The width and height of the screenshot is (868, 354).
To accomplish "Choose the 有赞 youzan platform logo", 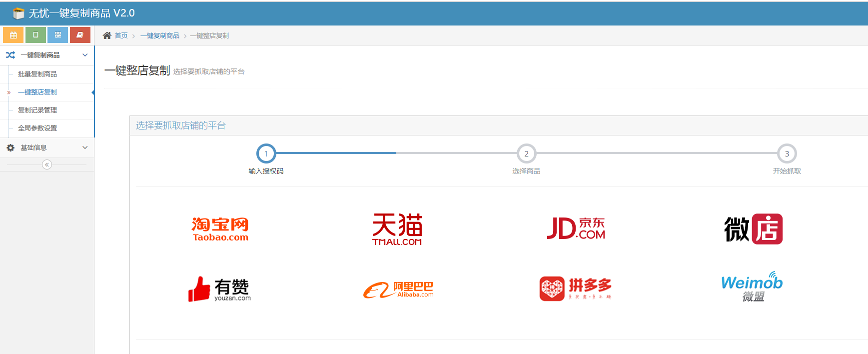I will tap(219, 289).
